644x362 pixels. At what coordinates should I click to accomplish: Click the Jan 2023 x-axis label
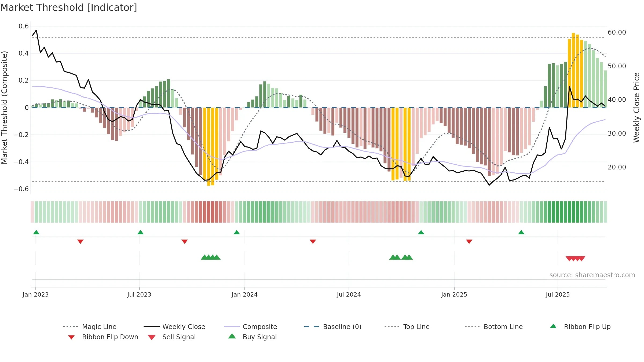click(x=36, y=295)
